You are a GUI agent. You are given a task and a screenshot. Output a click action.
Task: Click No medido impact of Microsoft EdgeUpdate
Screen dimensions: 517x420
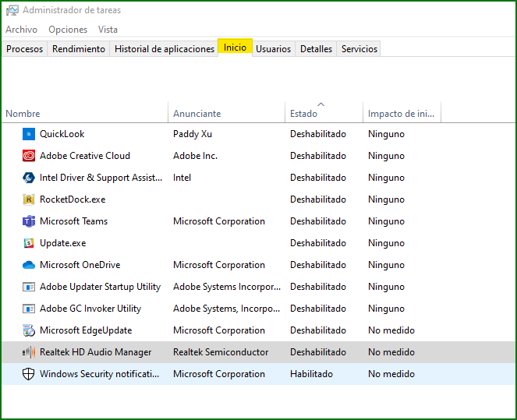point(391,330)
